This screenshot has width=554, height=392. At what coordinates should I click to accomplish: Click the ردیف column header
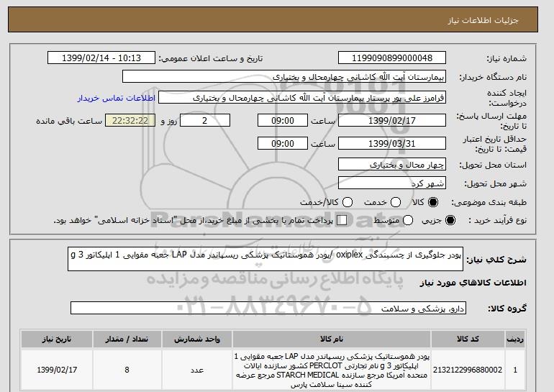(x=515, y=339)
